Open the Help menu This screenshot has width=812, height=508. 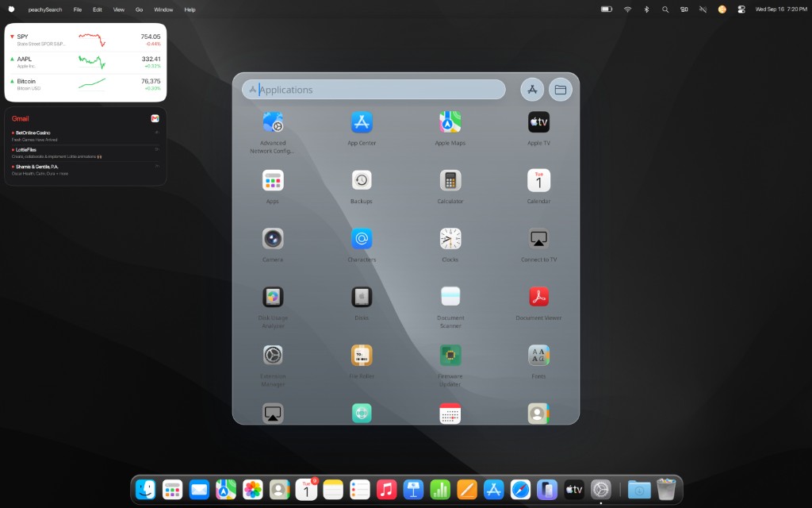coord(190,10)
